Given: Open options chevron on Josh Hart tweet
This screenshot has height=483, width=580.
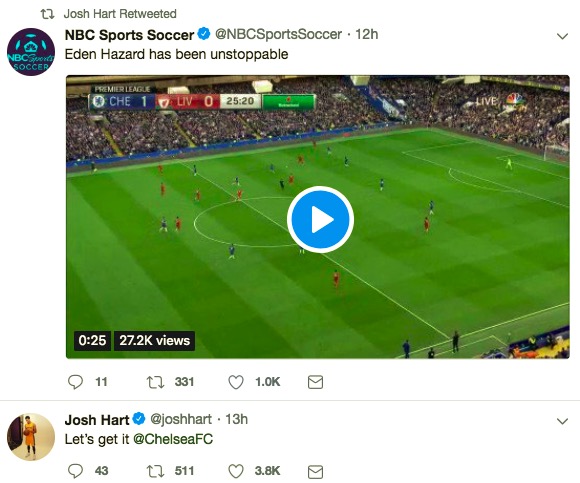Looking at the screenshot, I should coord(562,421).
